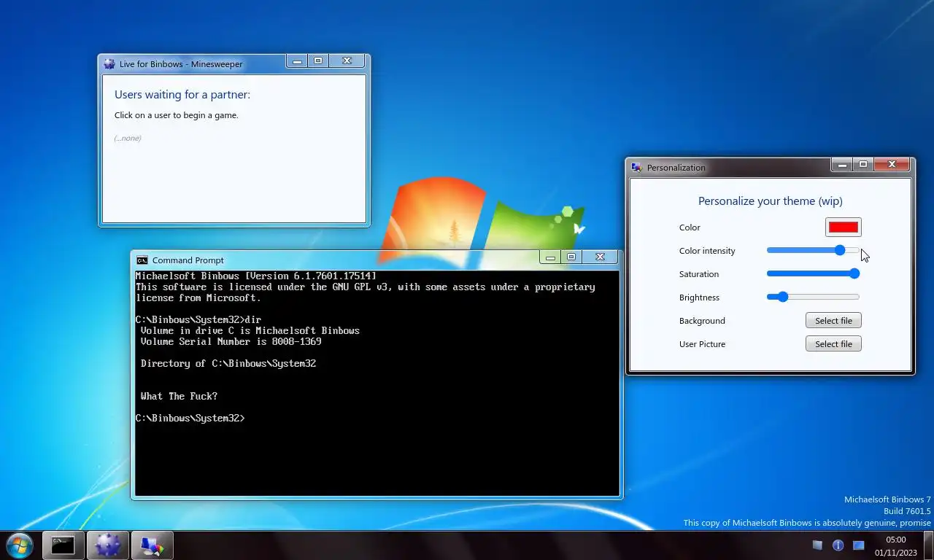The width and height of the screenshot is (934, 560).
Task: Close the Command Prompt window
Action: [x=600, y=257]
